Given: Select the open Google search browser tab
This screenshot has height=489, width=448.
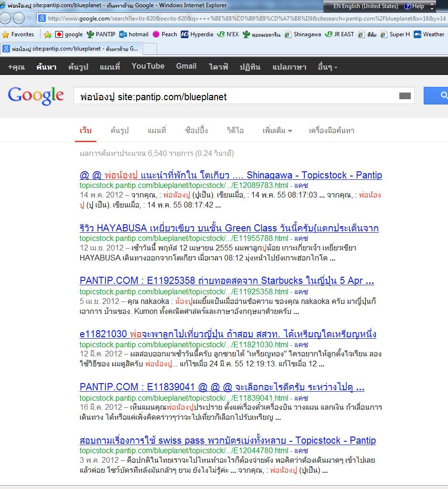Looking at the screenshot, I should click(71, 49).
